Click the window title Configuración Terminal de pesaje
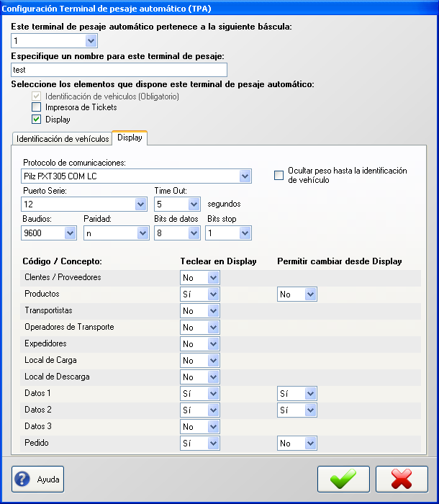 pos(106,9)
